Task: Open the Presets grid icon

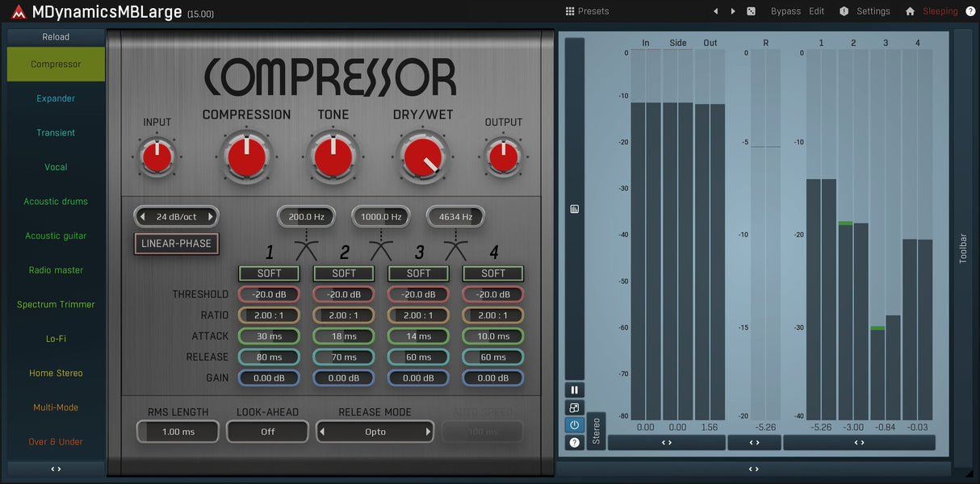Action: [x=570, y=11]
